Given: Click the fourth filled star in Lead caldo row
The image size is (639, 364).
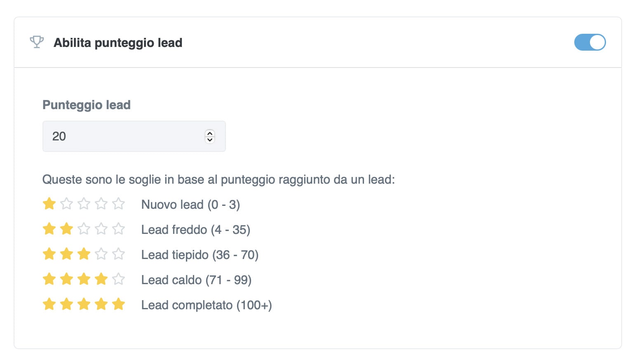Looking at the screenshot, I should tap(101, 279).
